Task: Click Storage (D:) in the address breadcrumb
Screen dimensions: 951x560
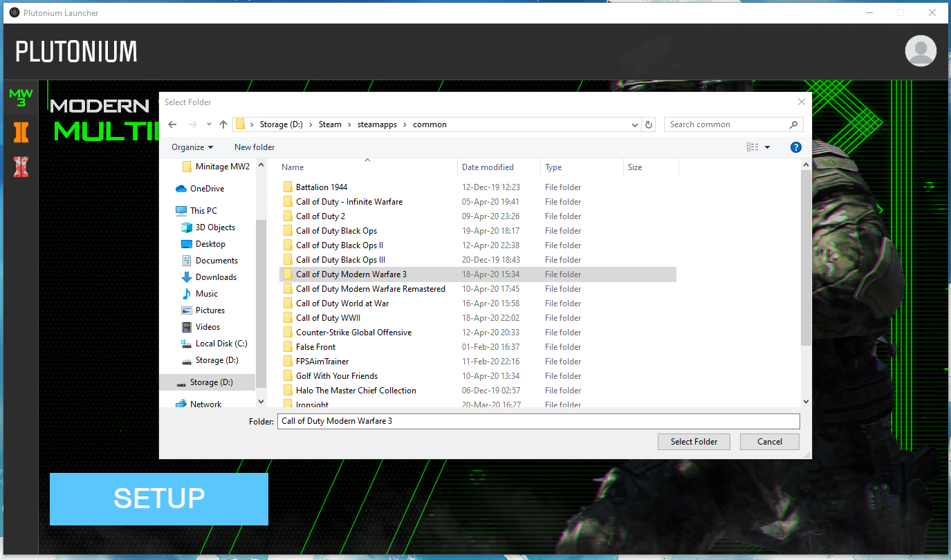Action: (x=281, y=124)
